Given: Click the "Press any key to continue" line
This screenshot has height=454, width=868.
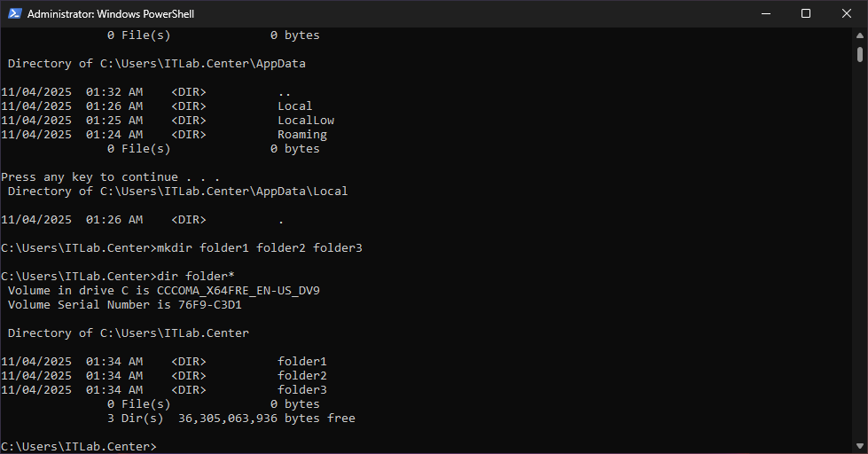Looking at the screenshot, I should [x=110, y=177].
